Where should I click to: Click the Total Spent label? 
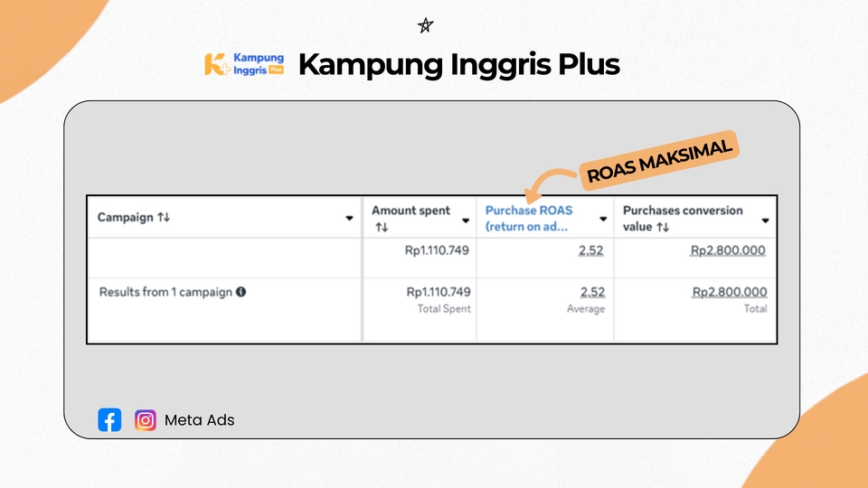tap(444, 309)
